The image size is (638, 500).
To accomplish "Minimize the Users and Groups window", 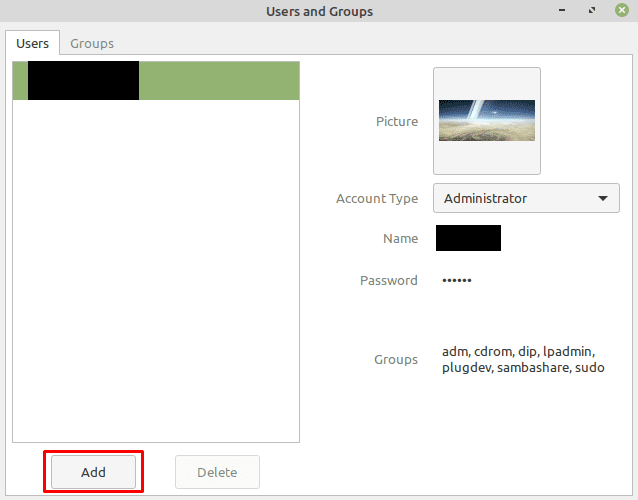I will tap(562, 10).
